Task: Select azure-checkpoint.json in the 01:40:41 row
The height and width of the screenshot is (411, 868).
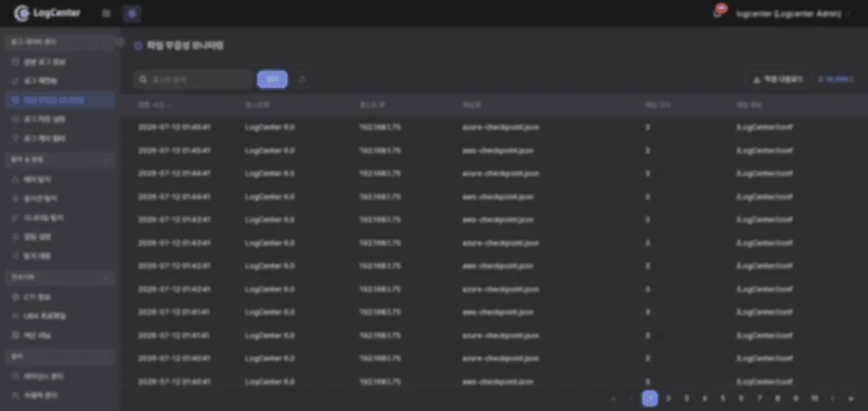Action: click(x=500, y=358)
